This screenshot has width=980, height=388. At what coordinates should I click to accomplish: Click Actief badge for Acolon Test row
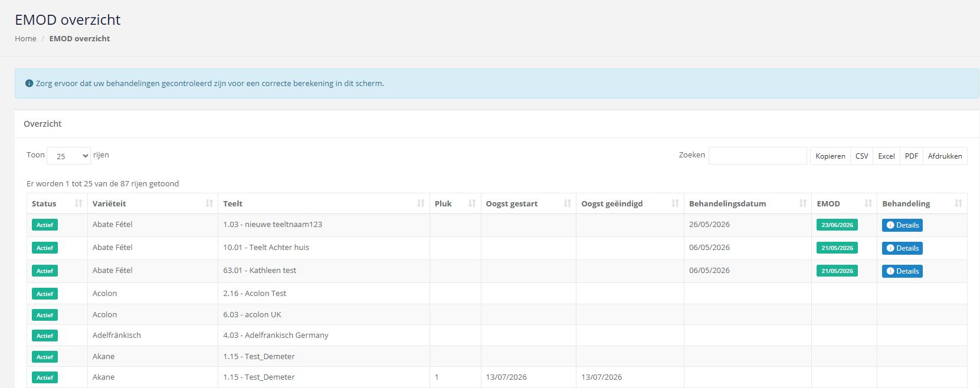pyautogui.click(x=45, y=294)
